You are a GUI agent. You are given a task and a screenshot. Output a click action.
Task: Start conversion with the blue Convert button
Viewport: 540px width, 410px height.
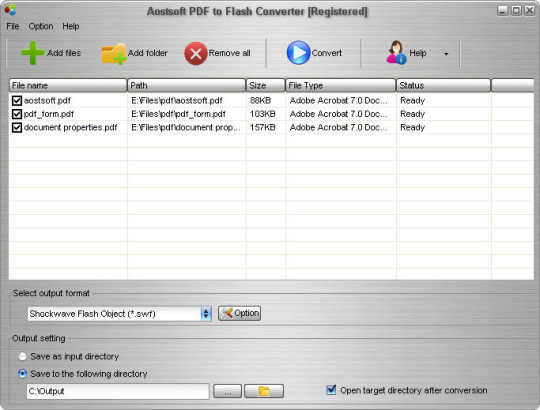pyautogui.click(x=314, y=53)
